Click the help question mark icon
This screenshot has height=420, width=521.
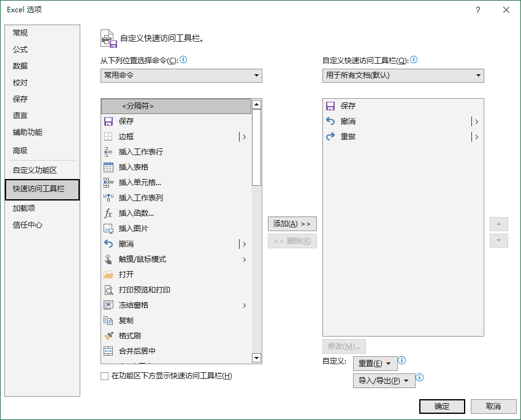pyautogui.click(x=478, y=10)
